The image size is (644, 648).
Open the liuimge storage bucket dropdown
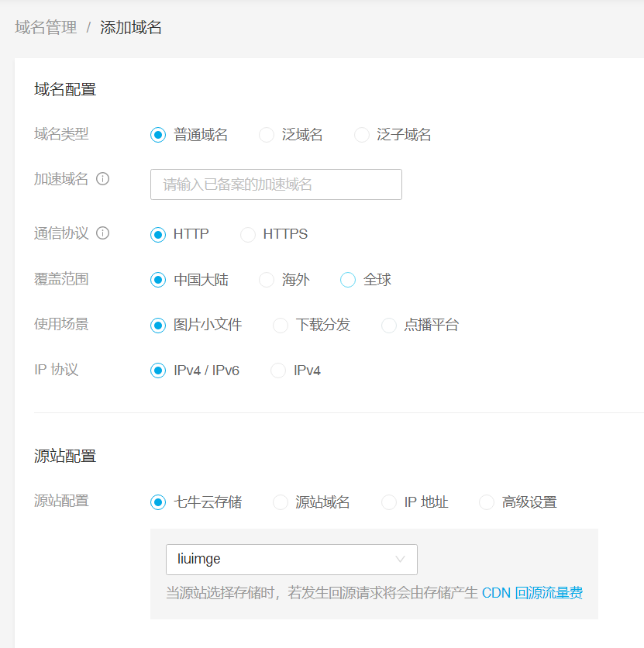point(291,559)
